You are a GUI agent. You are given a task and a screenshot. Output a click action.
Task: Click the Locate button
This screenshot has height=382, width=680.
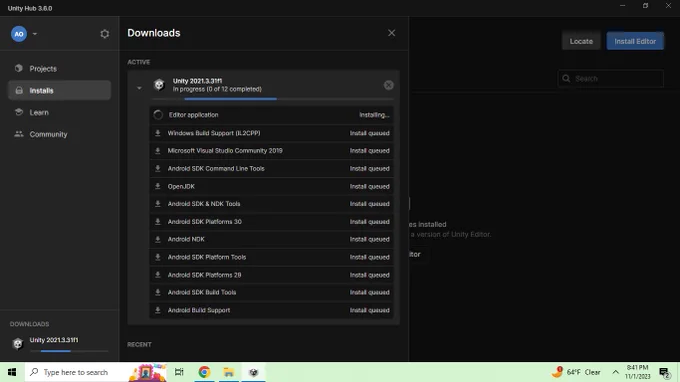pos(581,41)
